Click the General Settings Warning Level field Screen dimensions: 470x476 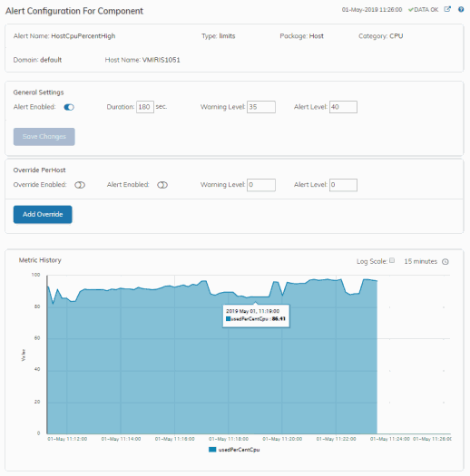(x=261, y=107)
